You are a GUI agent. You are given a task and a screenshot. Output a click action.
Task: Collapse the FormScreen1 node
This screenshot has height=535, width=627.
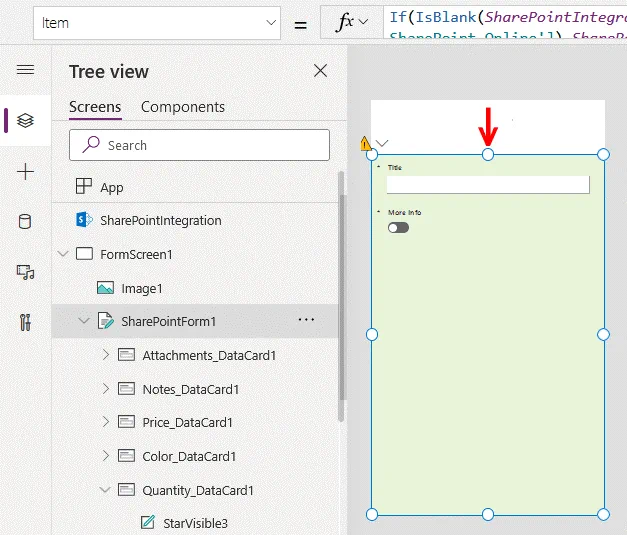click(x=64, y=254)
